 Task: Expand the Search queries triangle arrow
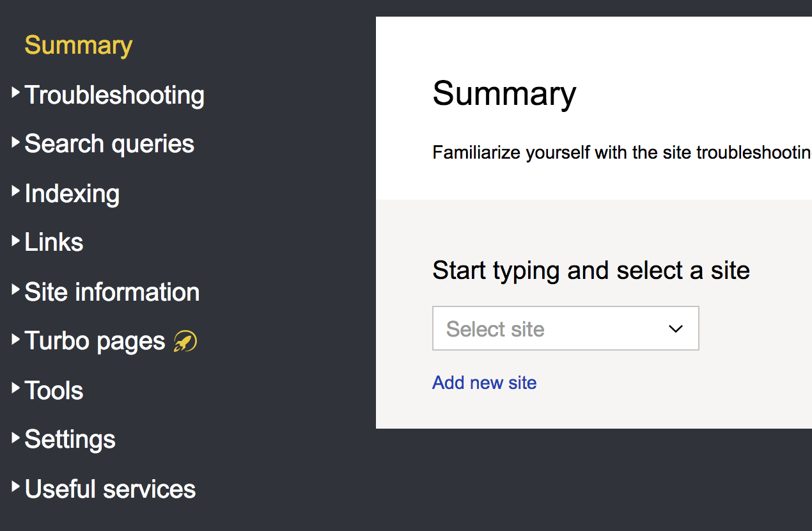(16, 142)
